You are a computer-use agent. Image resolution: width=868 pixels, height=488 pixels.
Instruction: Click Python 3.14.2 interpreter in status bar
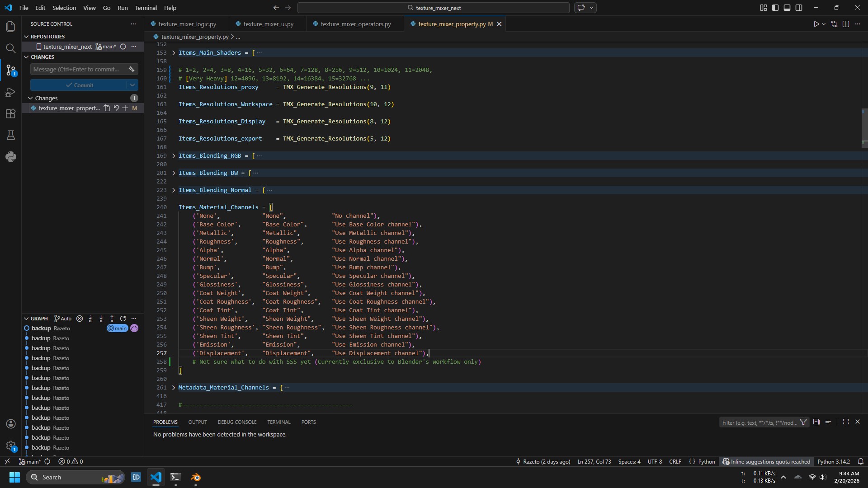pos(833,461)
